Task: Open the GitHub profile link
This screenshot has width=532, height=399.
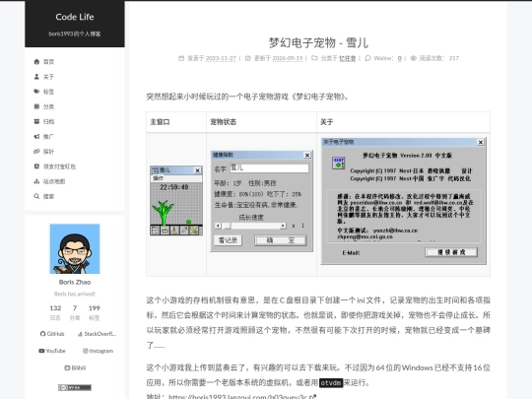Action: 52,334
